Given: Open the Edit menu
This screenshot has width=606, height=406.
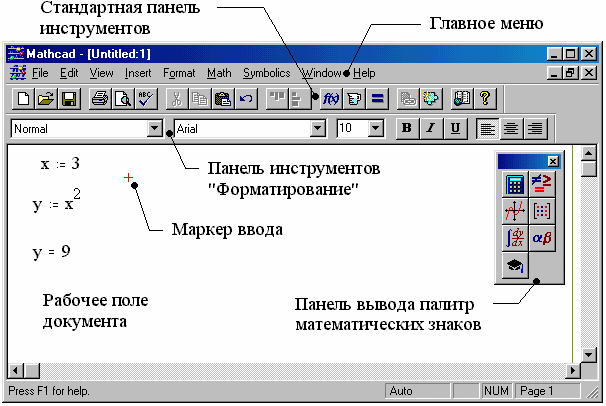Looking at the screenshot, I should (69, 73).
